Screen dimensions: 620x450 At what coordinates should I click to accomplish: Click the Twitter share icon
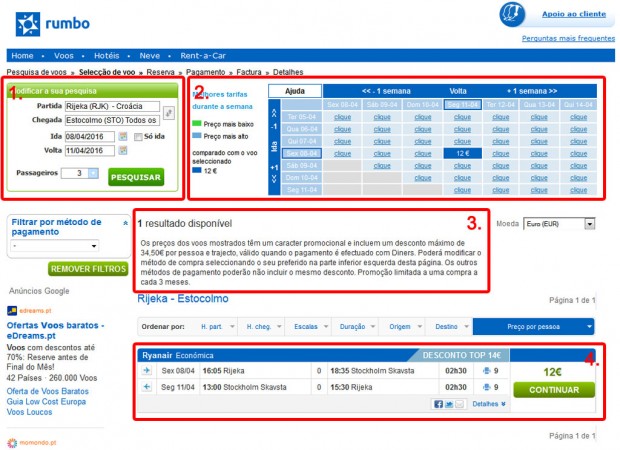click(x=449, y=404)
